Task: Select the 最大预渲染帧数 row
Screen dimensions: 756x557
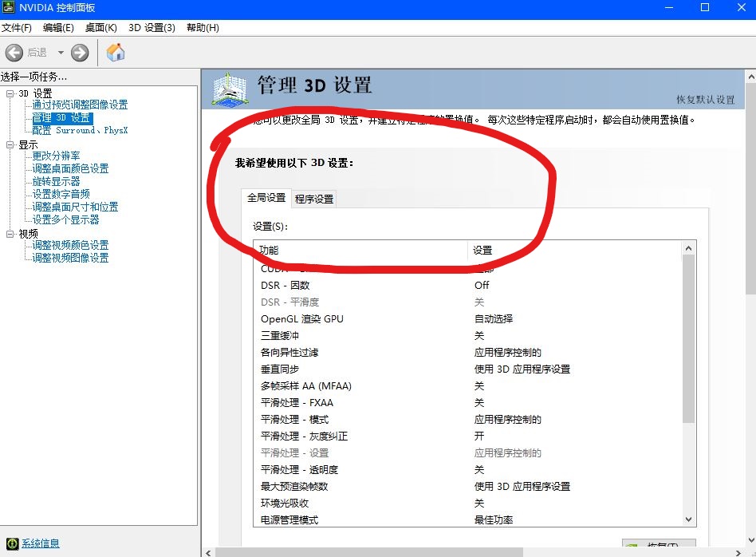Action: click(x=467, y=486)
